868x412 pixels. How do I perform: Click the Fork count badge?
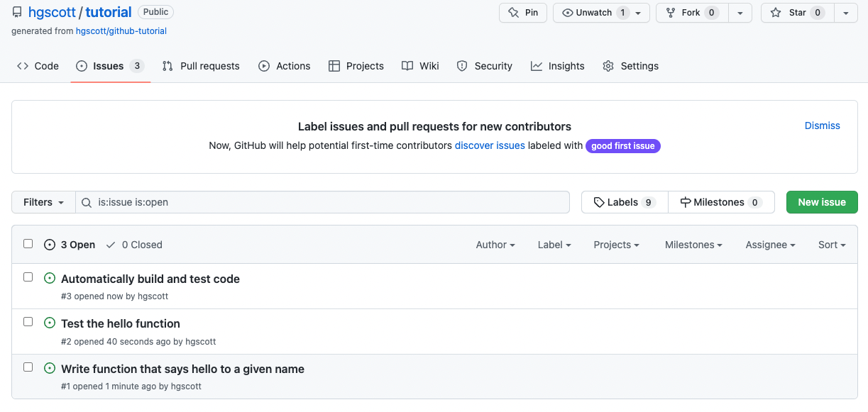tap(712, 13)
